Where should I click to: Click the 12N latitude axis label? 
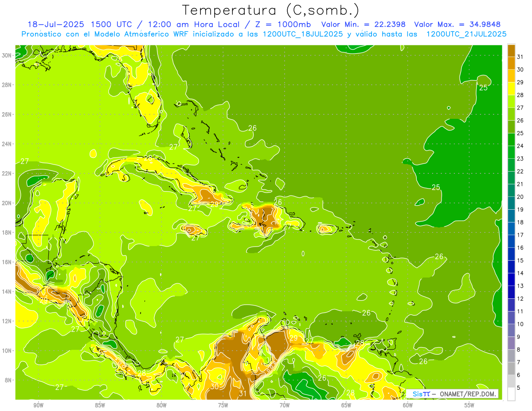pyautogui.click(x=7, y=321)
